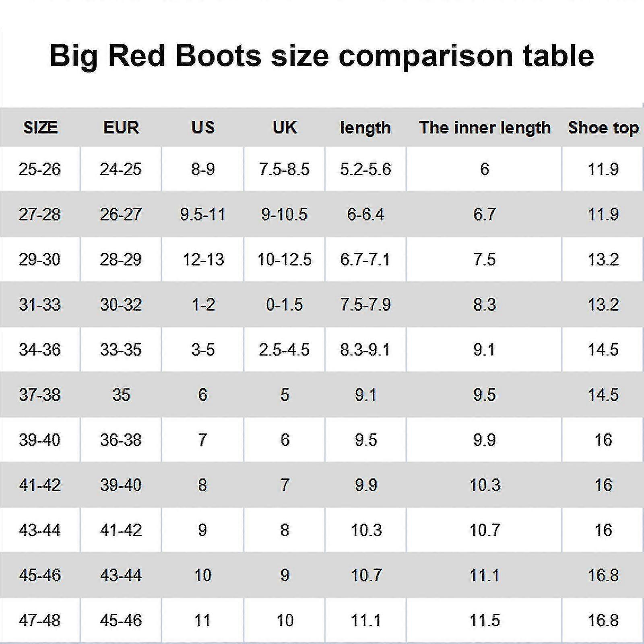Select length cell 5.2-5.6

pos(365,169)
